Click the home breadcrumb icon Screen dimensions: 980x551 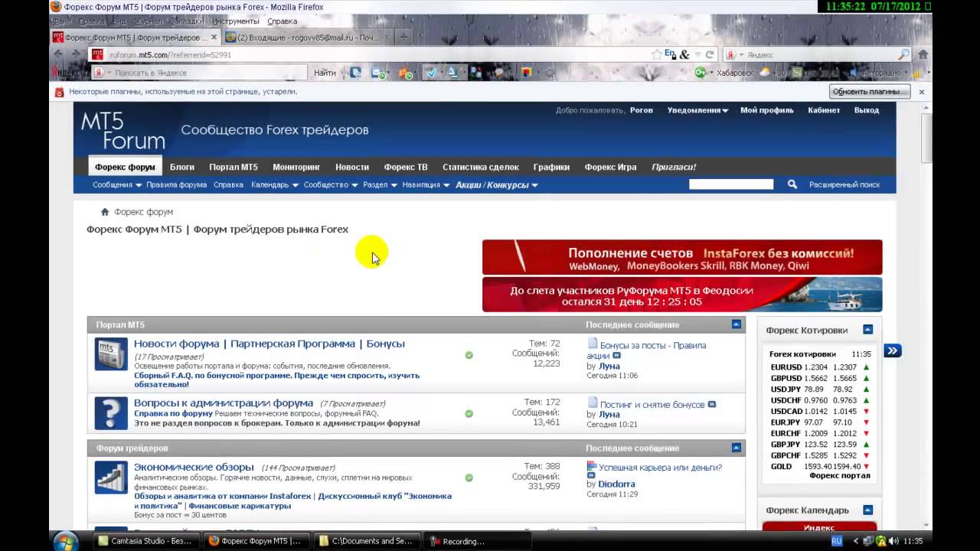click(x=105, y=212)
